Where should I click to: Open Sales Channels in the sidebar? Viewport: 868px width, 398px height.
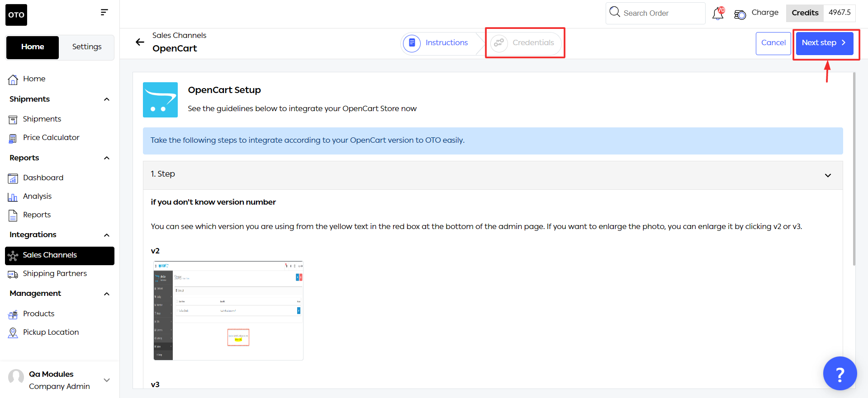point(60,256)
